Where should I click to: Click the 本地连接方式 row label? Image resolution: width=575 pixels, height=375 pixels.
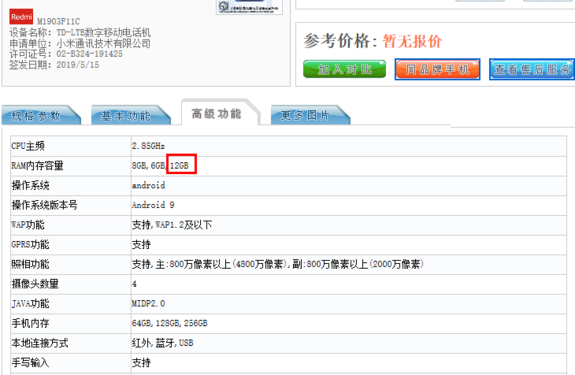point(40,343)
